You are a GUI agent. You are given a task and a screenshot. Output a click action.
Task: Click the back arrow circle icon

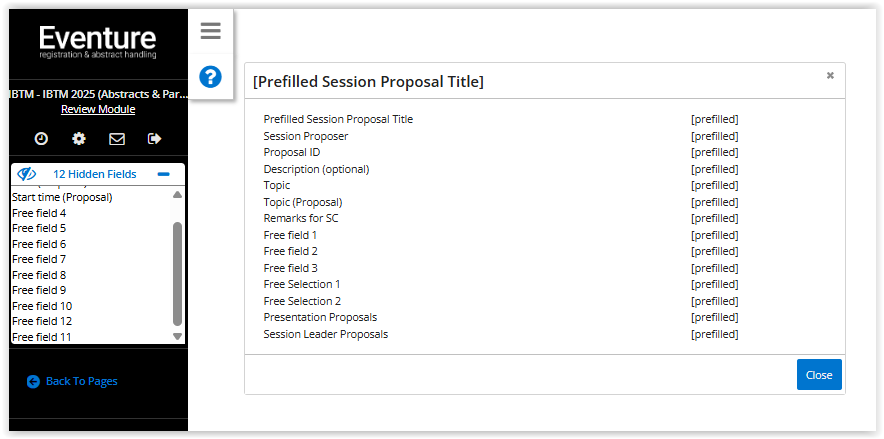pos(33,381)
